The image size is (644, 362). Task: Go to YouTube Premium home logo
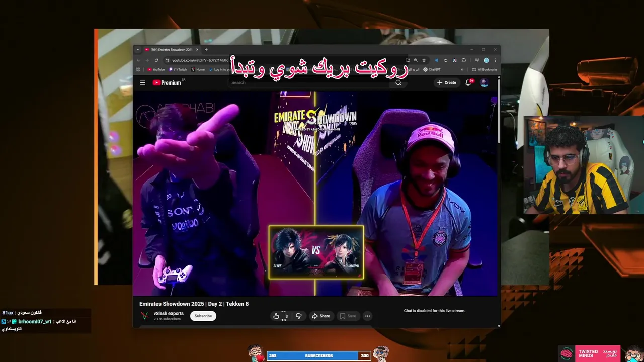point(167,83)
